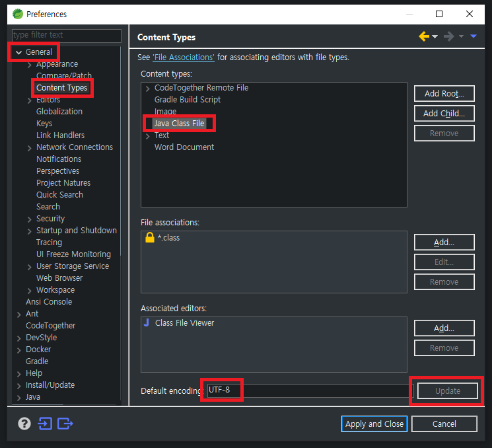Click the preferences tree vertical scrollbar
This screenshot has width=492, height=448.
click(x=120, y=151)
